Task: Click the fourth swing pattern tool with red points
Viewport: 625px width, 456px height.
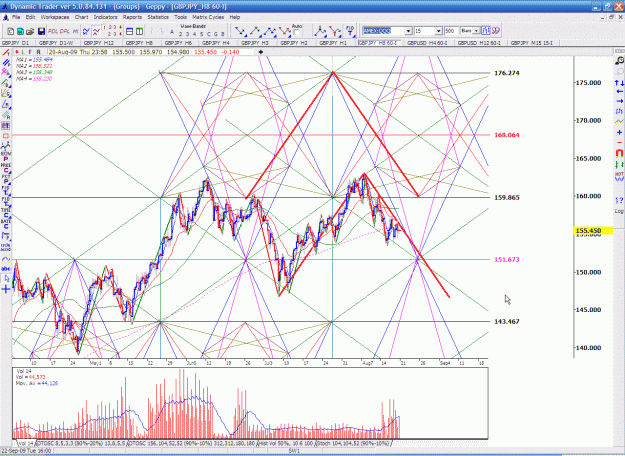Action: click(x=285, y=31)
